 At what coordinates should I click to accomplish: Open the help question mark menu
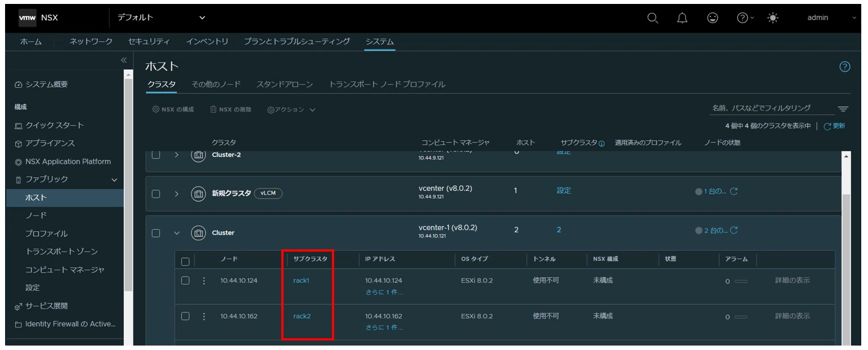(745, 18)
